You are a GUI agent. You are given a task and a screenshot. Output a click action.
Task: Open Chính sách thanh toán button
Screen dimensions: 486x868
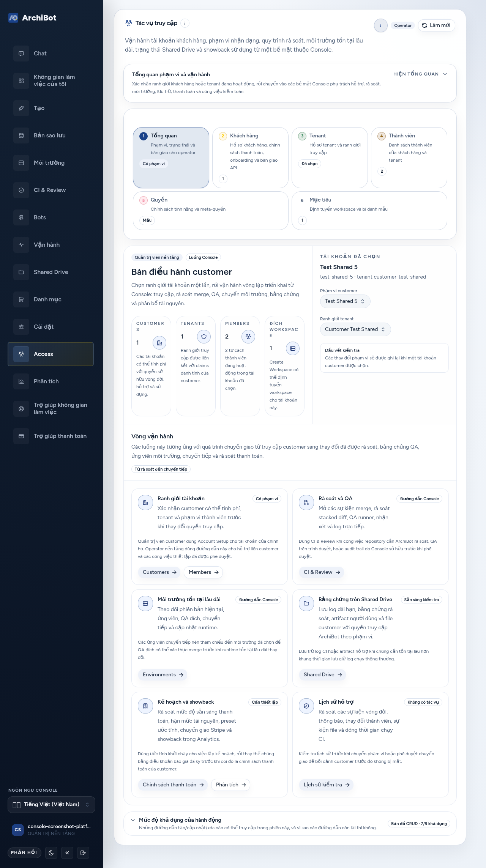click(x=173, y=785)
